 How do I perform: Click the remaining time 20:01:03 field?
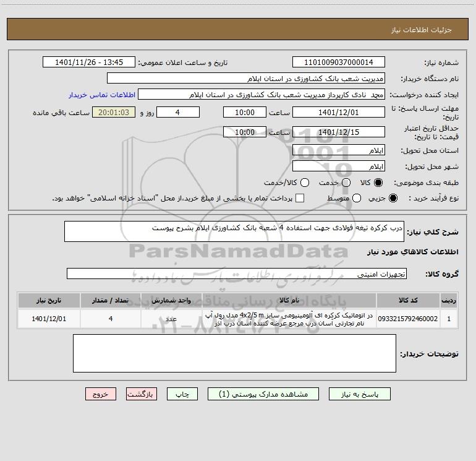(114, 113)
